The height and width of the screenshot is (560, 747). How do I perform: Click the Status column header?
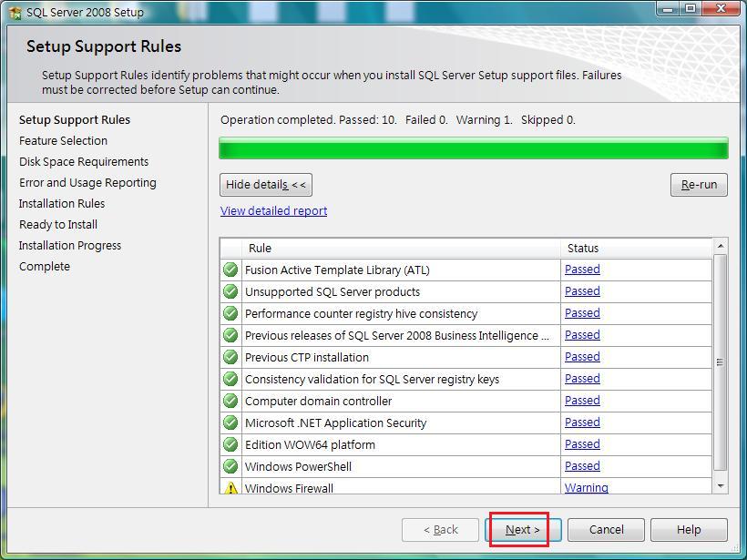637,248
